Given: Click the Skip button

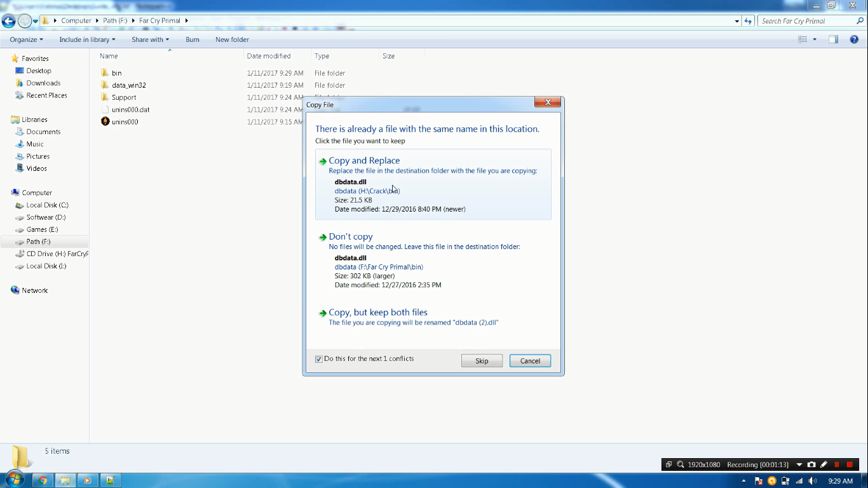Looking at the screenshot, I should [x=482, y=361].
